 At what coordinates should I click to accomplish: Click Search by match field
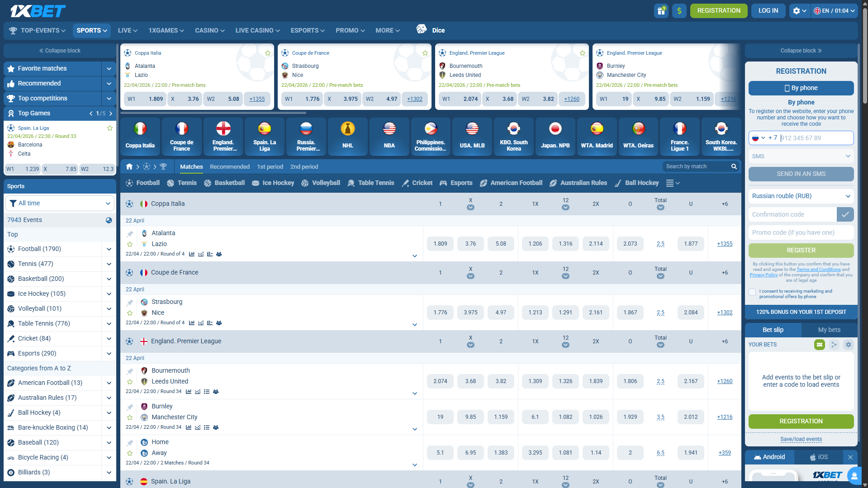(x=697, y=166)
